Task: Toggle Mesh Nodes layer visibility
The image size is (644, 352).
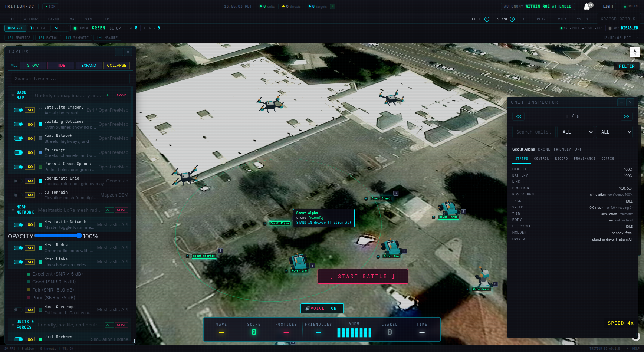Action: (18, 248)
